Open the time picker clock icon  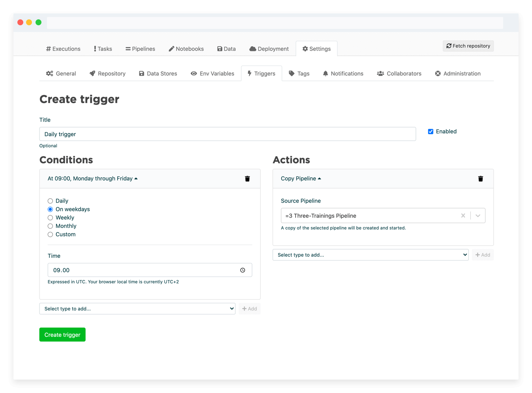(x=243, y=270)
